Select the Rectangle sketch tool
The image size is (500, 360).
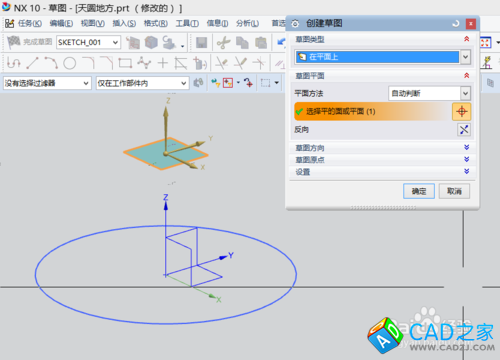pyautogui.click(x=125, y=63)
